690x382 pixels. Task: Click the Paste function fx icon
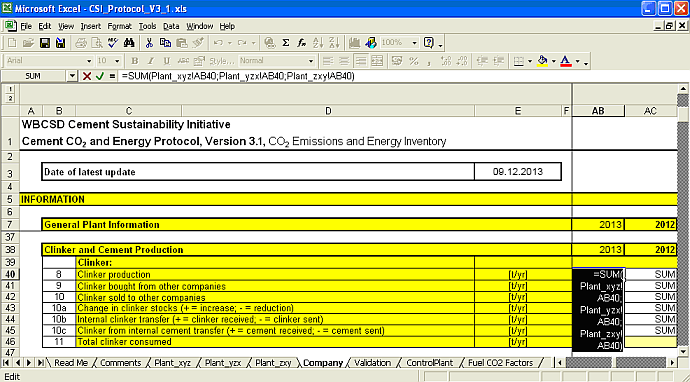click(x=301, y=43)
